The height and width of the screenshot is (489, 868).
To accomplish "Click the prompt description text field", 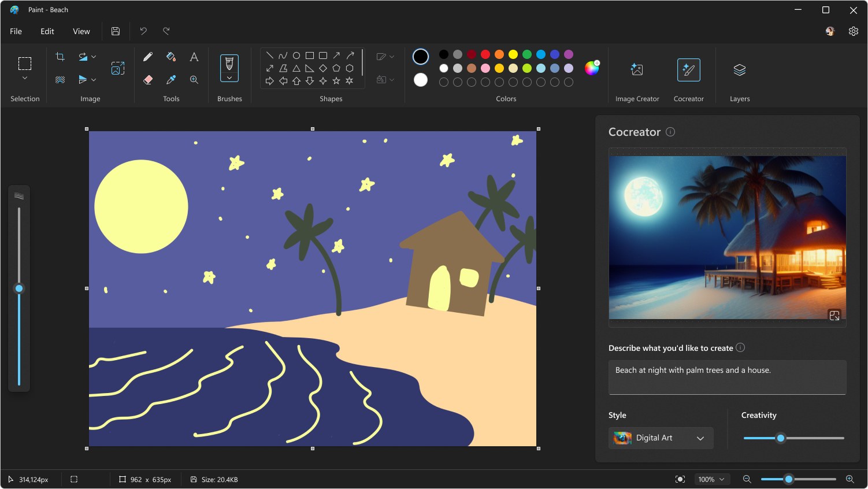I will (x=727, y=377).
